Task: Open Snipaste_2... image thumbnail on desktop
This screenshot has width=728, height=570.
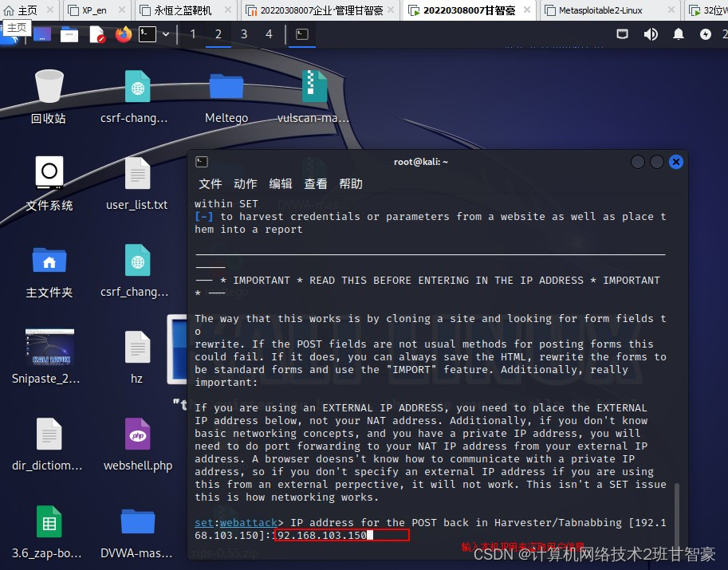Action: pyautogui.click(x=49, y=347)
